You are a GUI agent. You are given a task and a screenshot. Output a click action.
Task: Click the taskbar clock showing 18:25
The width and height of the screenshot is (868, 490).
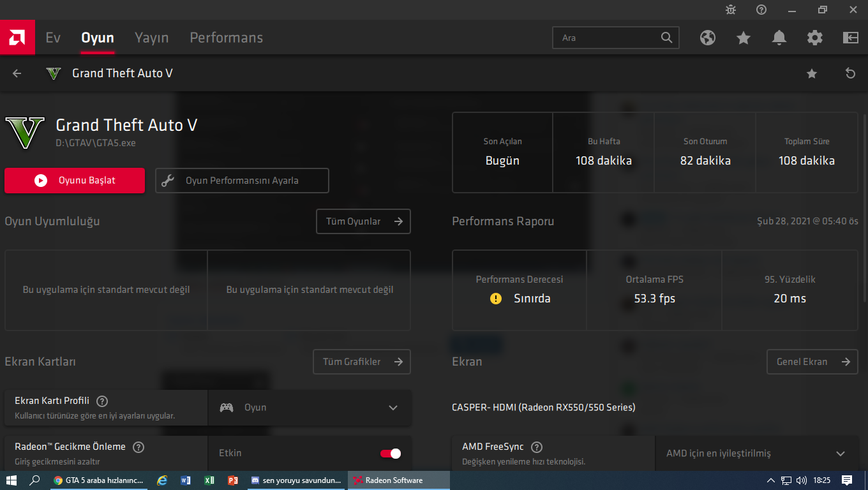coord(821,480)
